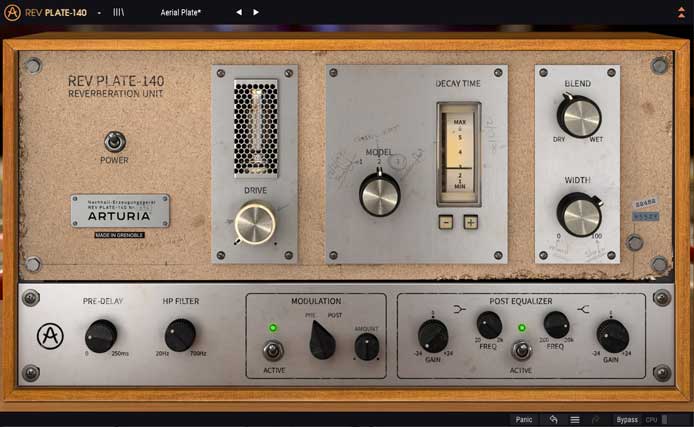The height and width of the screenshot is (427, 694).
Task: Click the high-shelf FREQ knob in Post Equalizer
Action: click(556, 325)
